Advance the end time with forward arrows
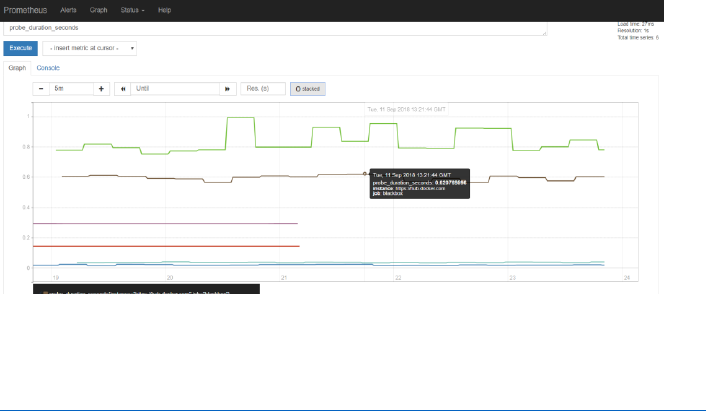 pos(228,89)
